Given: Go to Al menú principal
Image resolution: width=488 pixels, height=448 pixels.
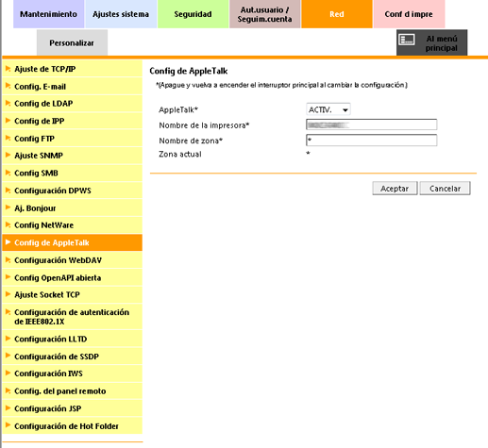Looking at the screenshot, I should coord(431,42).
